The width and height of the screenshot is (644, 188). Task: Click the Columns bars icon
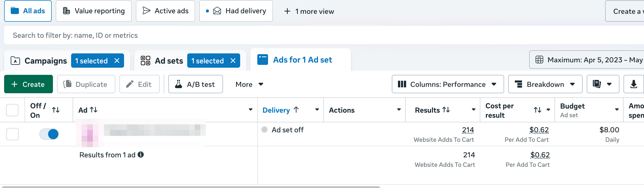click(x=402, y=84)
